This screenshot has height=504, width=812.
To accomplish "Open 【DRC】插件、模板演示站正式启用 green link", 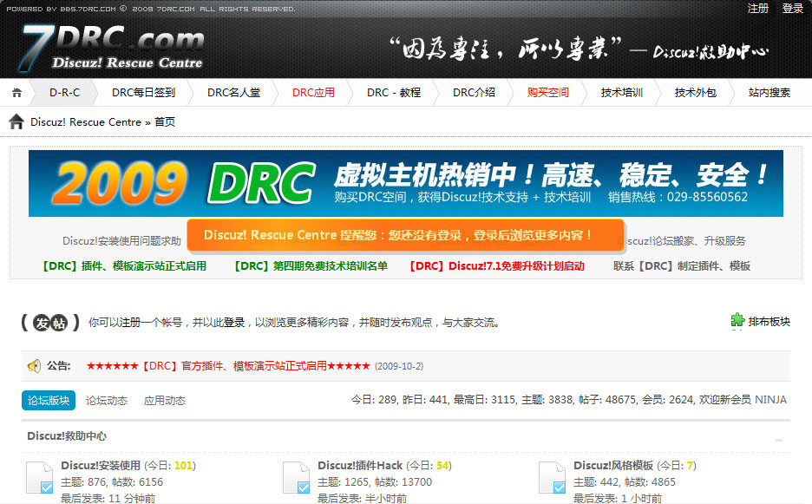I will pyautogui.click(x=122, y=266).
